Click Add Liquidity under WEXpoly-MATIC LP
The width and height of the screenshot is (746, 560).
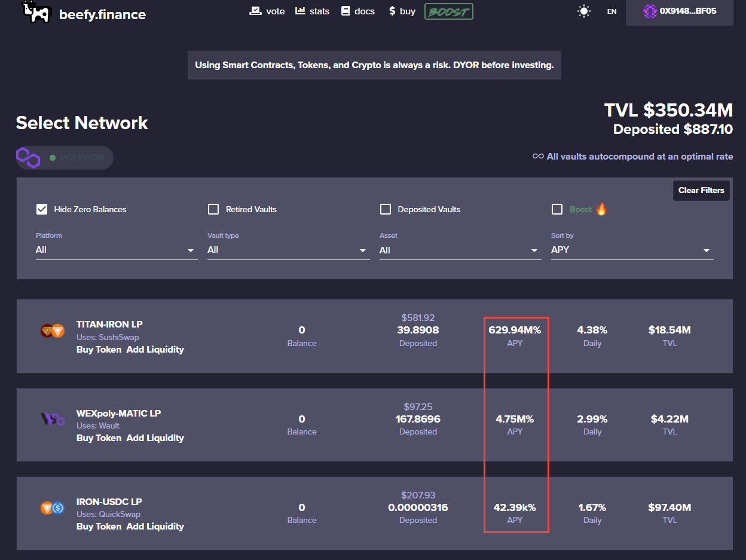pyautogui.click(x=155, y=438)
